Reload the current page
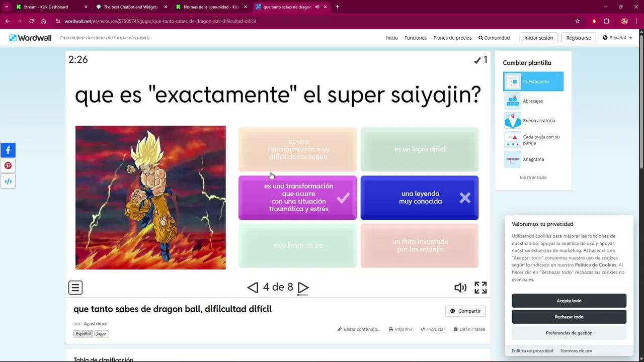This screenshot has height=362, width=644. click(31, 21)
